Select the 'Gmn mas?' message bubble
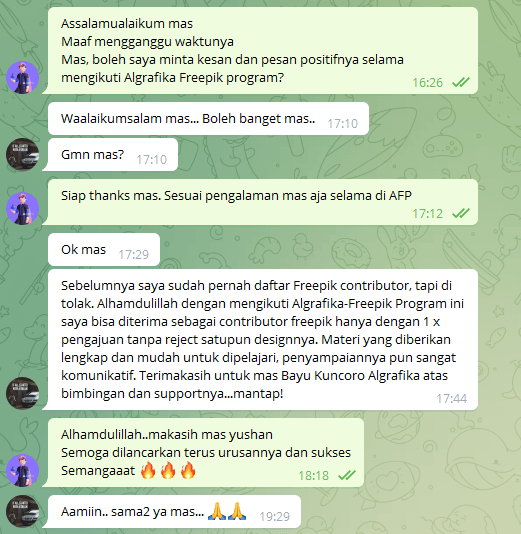521x534 pixels. pyautogui.click(x=113, y=155)
